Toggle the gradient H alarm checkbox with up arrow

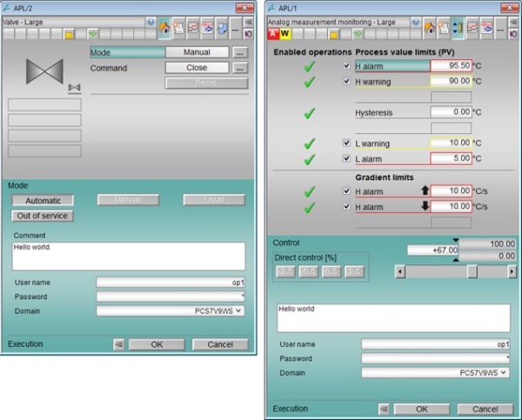(x=346, y=191)
